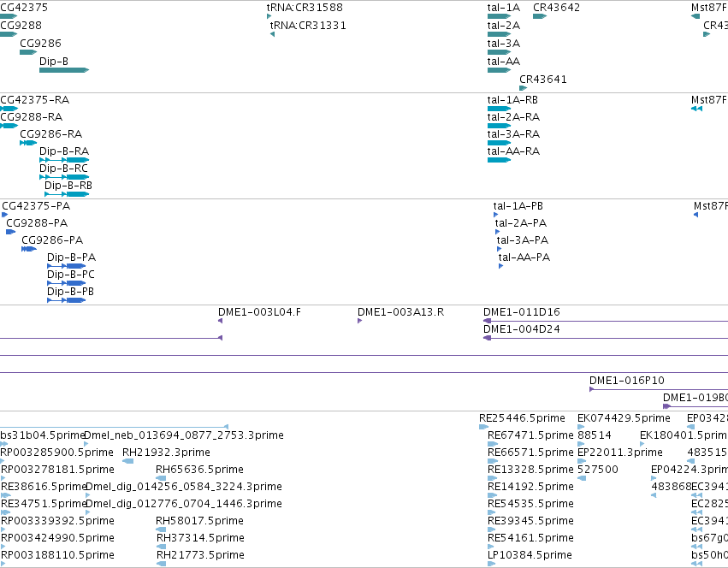Open the Dip-B-RB transcript label
The width and height of the screenshot is (728, 568).
pyautogui.click(x=68, y=186)
